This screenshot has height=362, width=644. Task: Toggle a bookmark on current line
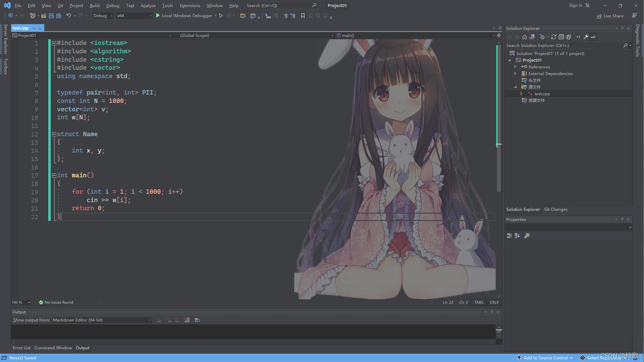(303, 15)
